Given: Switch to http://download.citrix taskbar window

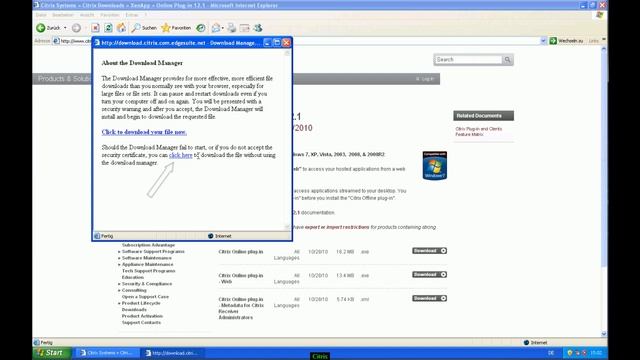Looking at the screenshot, I should point(173,353).
